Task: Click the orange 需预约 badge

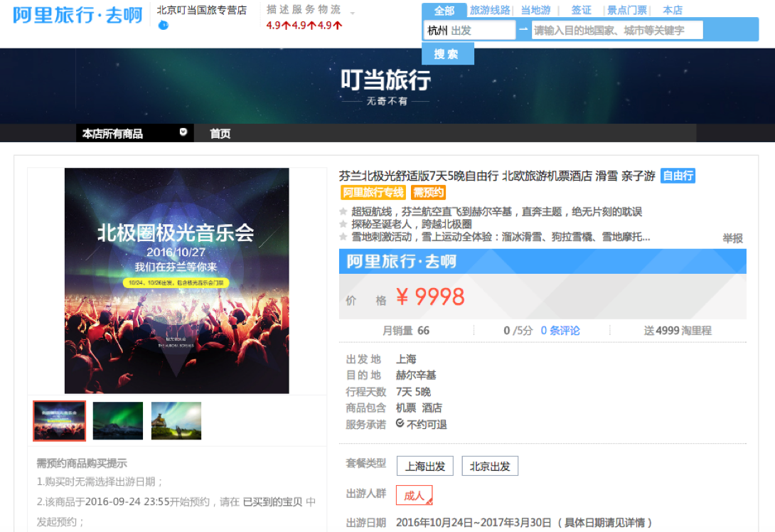Action: (x=428, y=192)
